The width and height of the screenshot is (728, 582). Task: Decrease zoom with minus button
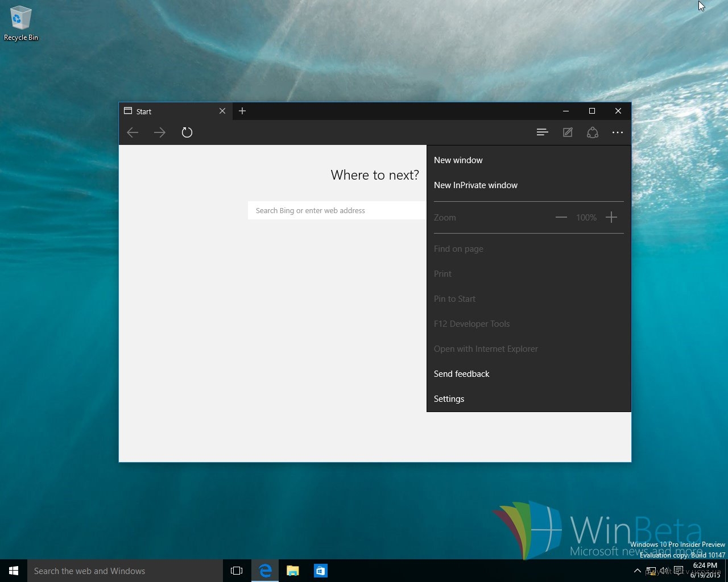pos(561,217)
